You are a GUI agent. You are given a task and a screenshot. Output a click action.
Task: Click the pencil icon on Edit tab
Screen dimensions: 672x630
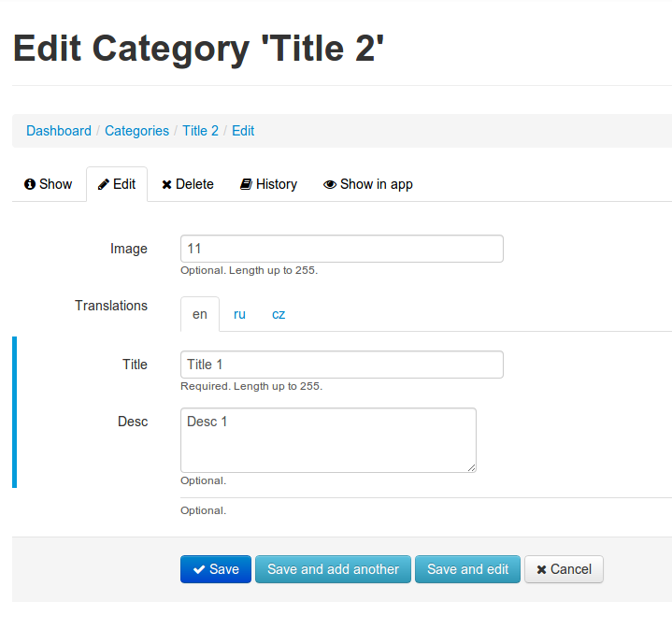coord(104,184)
